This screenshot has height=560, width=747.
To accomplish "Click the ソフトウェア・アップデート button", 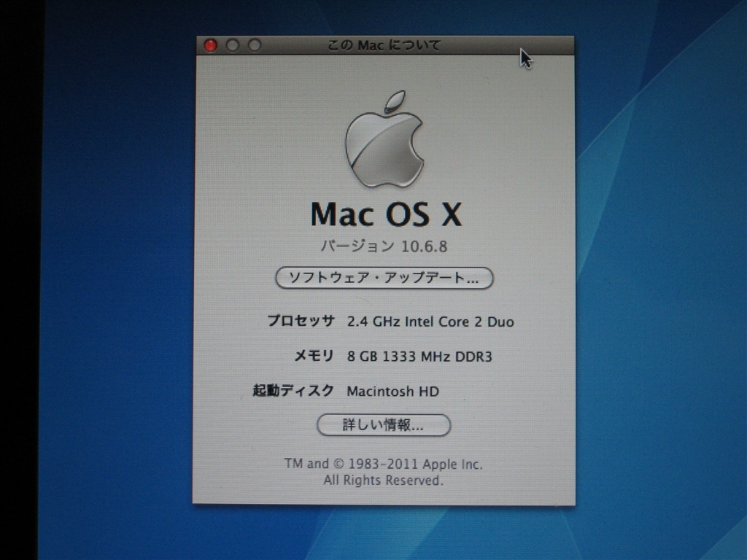I will pos(384,278).
